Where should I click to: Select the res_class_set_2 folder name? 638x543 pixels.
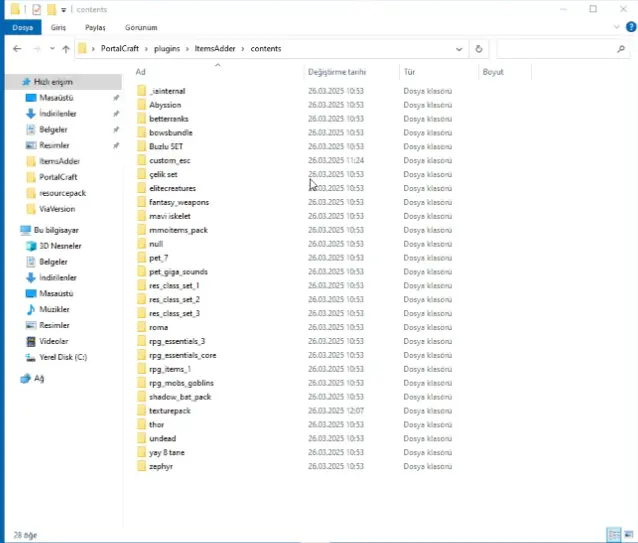(174, 299)
